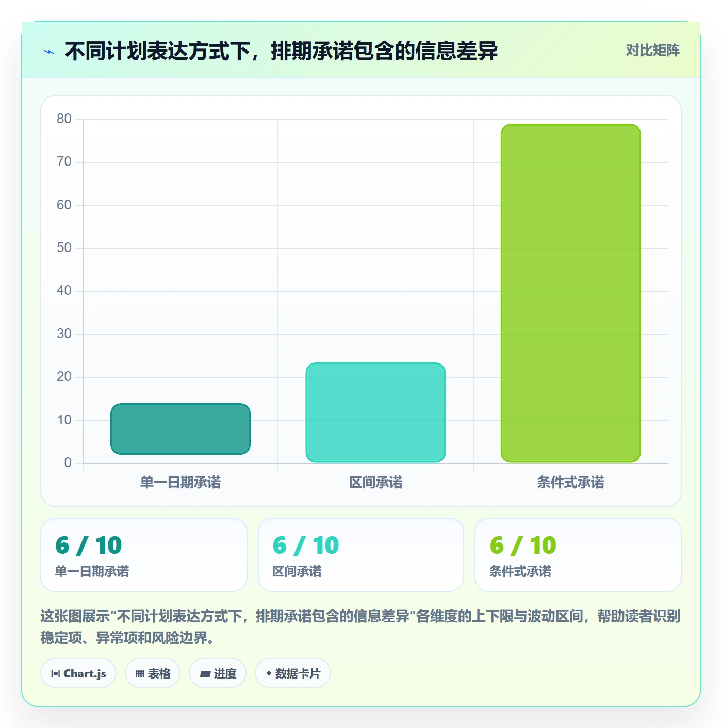Open the 单一日期承诺 6 / 10 data card
The image size is (722, 728).
(x=144, y=555)
